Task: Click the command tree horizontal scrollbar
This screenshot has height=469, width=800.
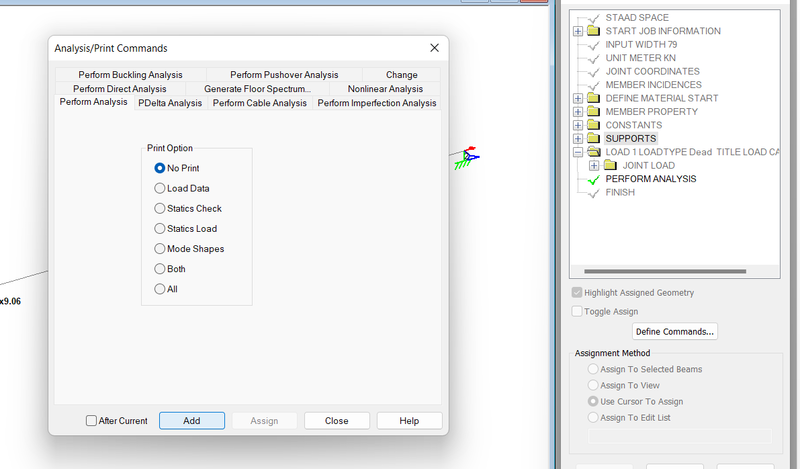Action: point(665,271)
